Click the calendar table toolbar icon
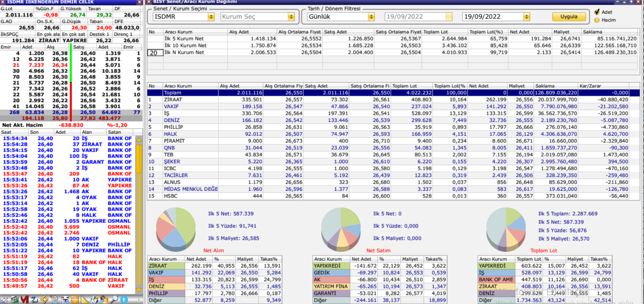 (65, 300)
